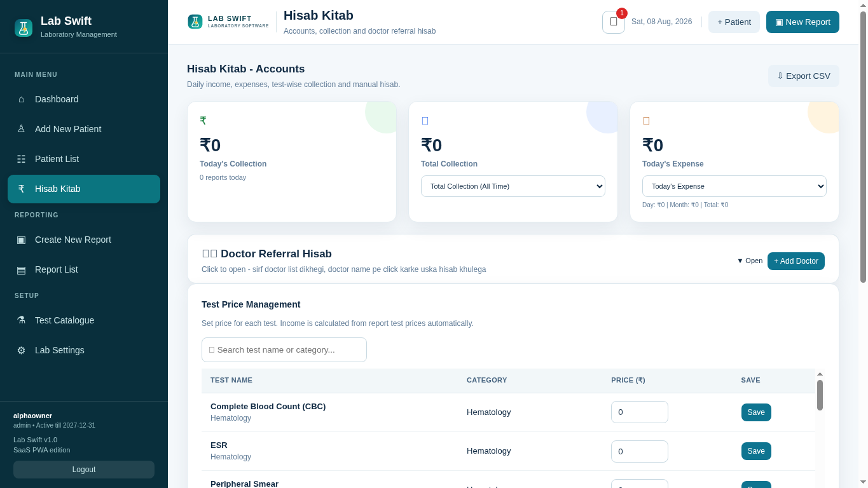Click the Lab Settings gear icon
This screenshot has height=488, width=868.
(21, 350)
